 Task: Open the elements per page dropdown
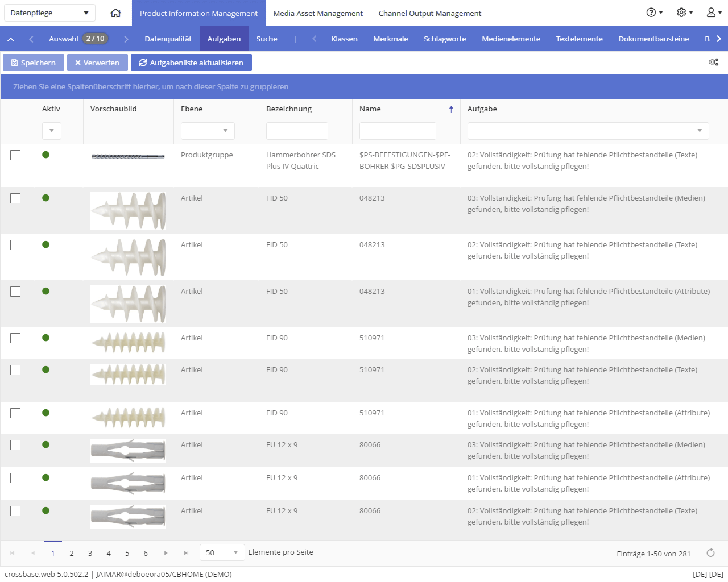tap(222, 552)
